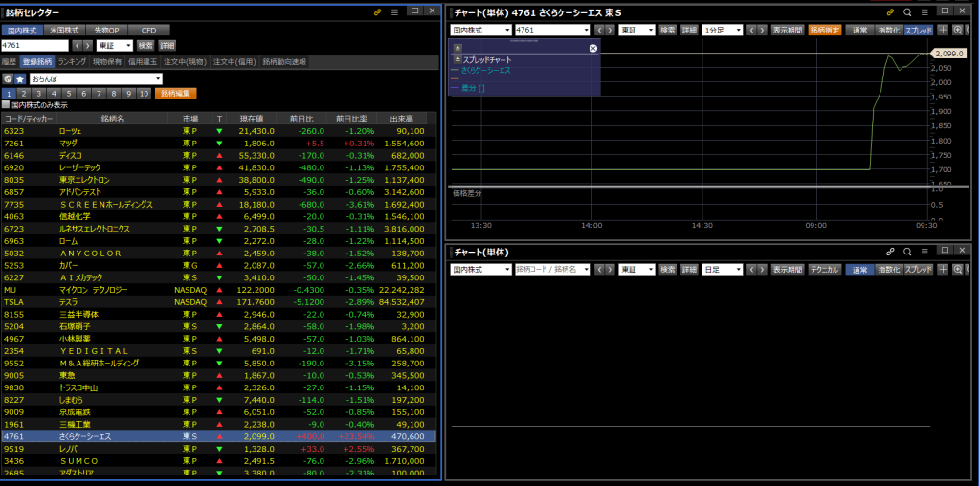
Task: Collapse the スプレッドチャート legend section
Action: [457, 59]
